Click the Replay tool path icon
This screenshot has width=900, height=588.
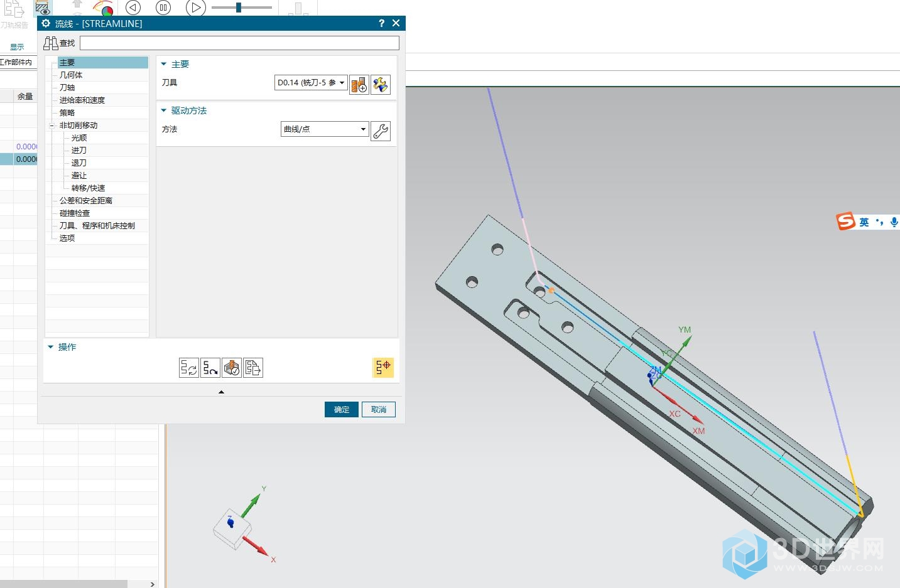[210, 368]
